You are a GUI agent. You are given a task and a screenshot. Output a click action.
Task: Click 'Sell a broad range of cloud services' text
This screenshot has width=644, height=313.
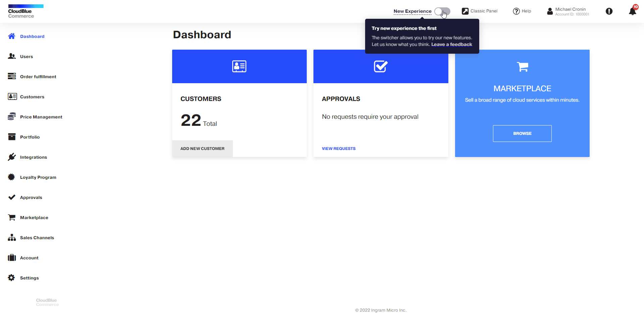tap(522, 100)
